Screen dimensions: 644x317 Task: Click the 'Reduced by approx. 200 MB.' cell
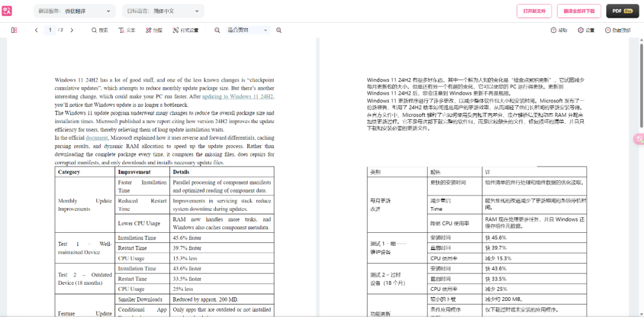point(222,299)
